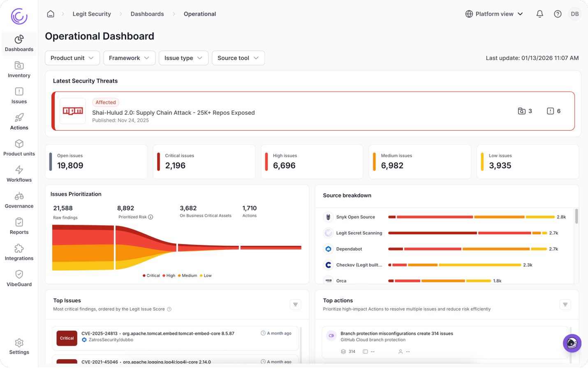This screenshot has width=588, height=369.
Task: Click the Prioritized Risk info icon
Action: 150,217
